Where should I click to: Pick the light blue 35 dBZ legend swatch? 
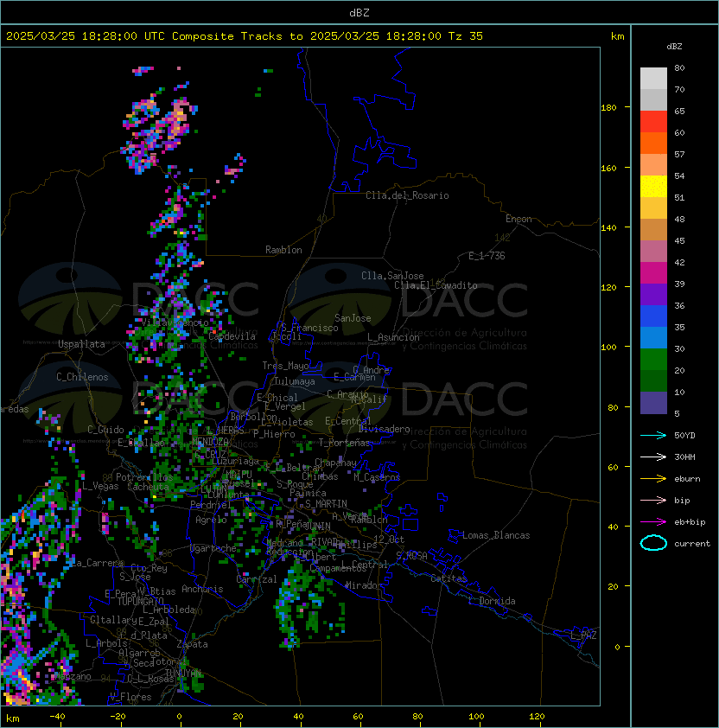click(653, 337)
